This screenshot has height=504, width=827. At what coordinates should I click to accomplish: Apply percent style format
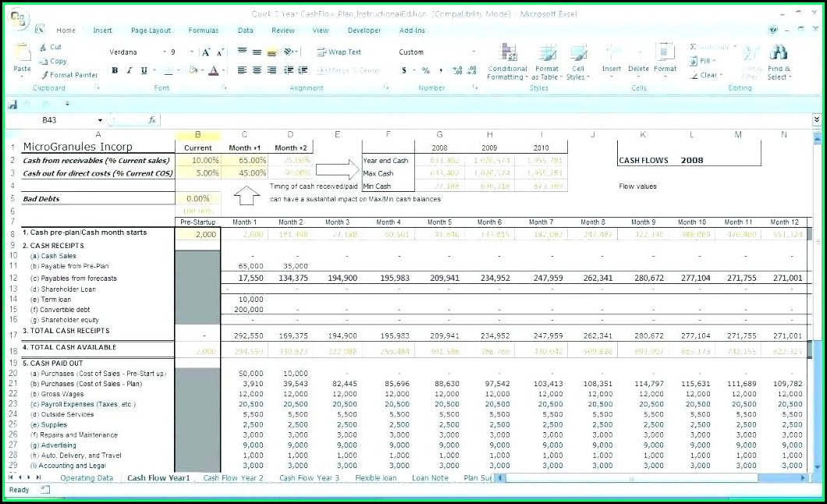[426, 70]
